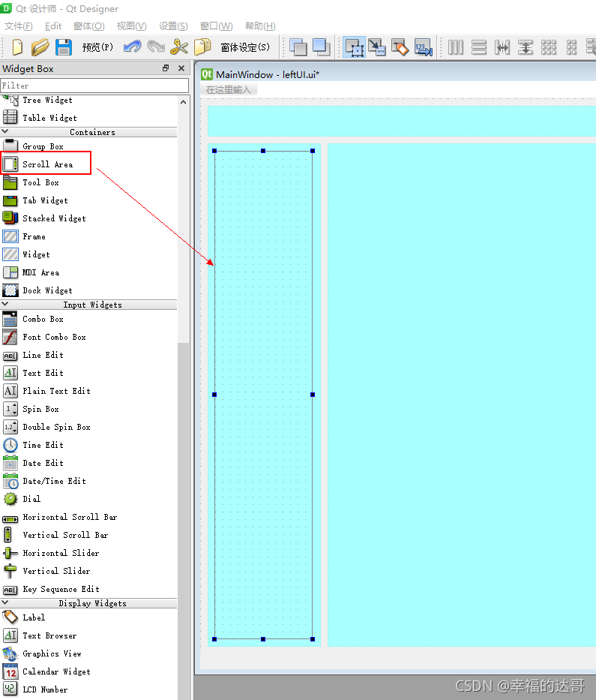Screen dimensions: 596x700
Task: Select the Tab Widget item
Action: pyautogui.click(x=45, y=200)
